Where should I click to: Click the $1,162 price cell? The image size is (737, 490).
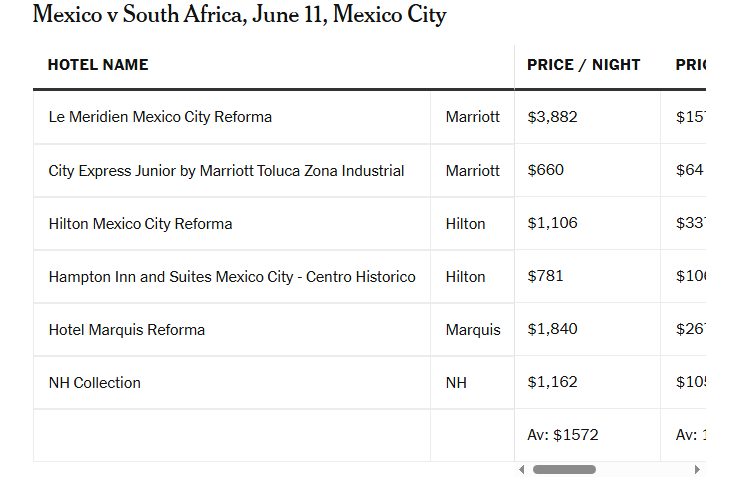[x=553, y=382]
